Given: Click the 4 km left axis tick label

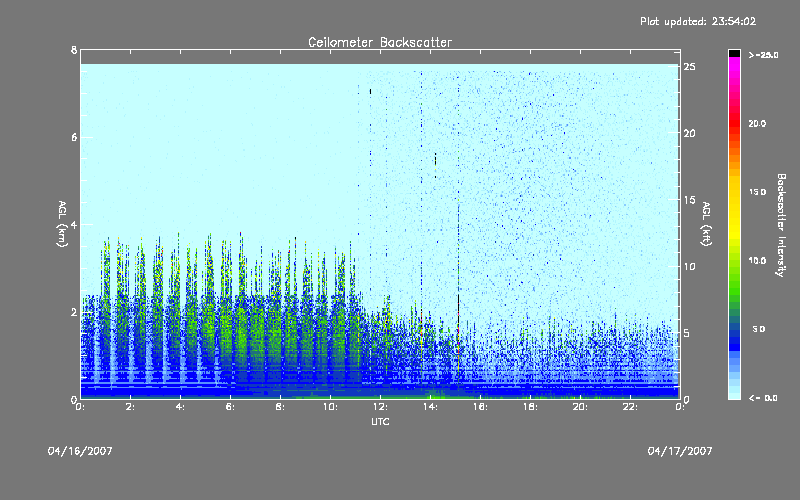Looking at the screenshot, I should coord(74,224).
